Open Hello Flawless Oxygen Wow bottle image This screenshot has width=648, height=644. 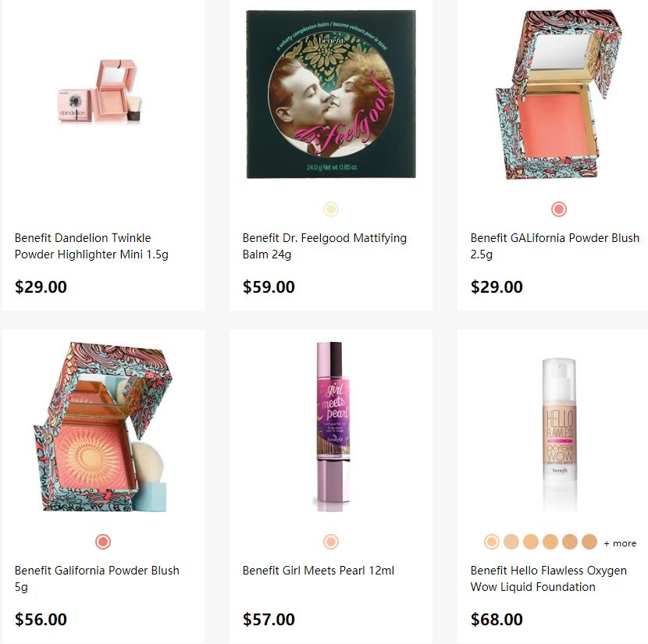click(559, 434)
